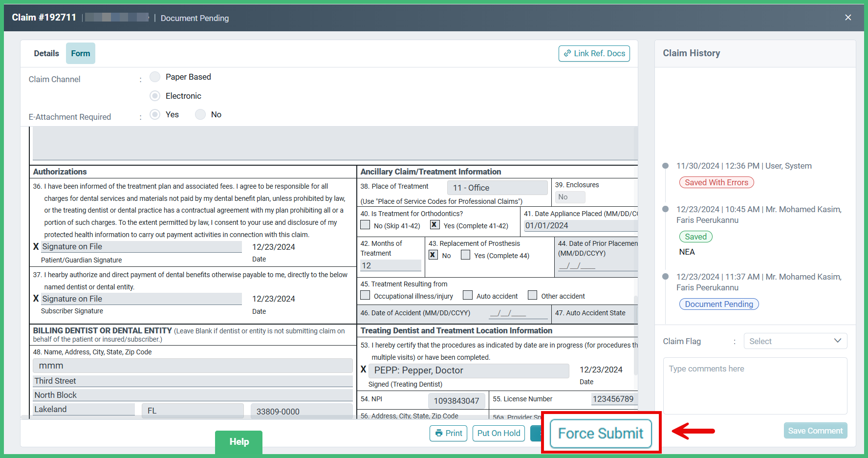Set E-Attachment Required to No
Screen dimensions: 868x458
pyautogui.click(x=200, y=114)
